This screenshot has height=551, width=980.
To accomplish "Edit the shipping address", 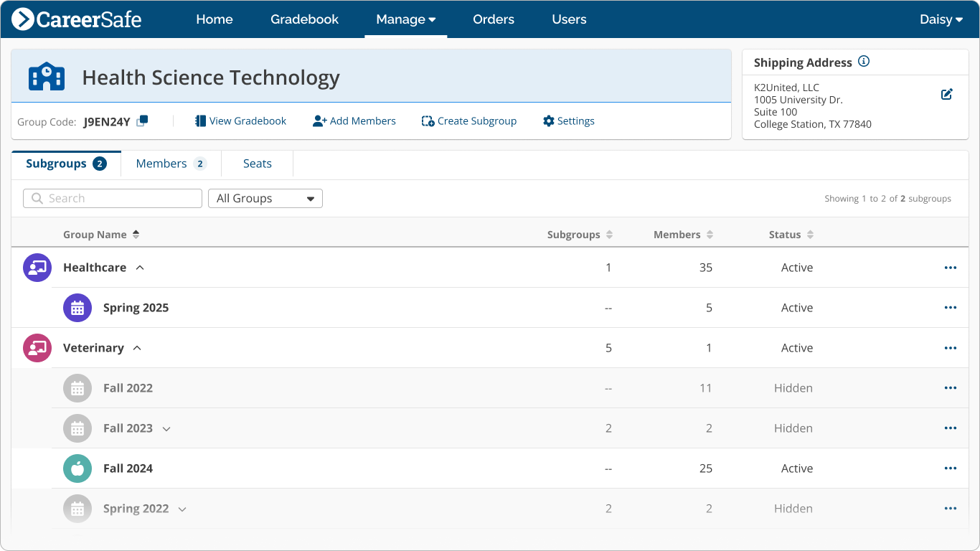I will 946,93.
